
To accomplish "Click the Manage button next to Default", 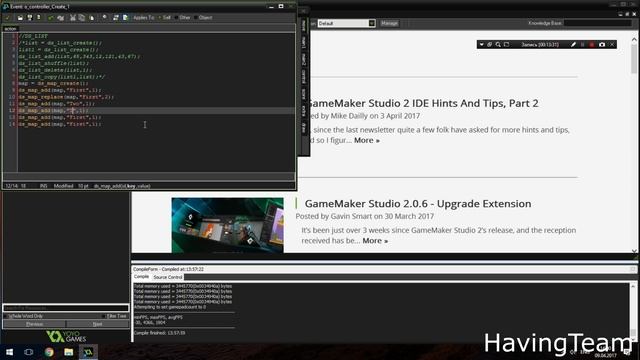I will (x=389, y=23).
